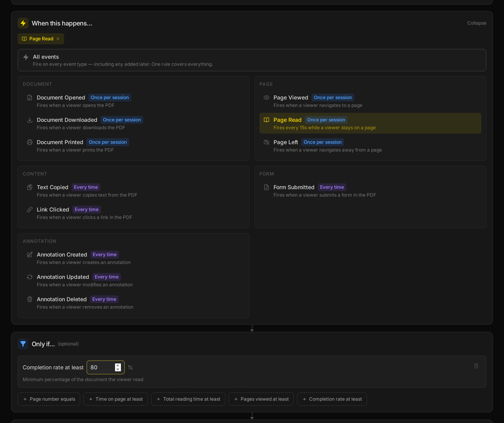Screen dimensions: 504x423
Task: Click Every time badge on Form Submitted
Action: [x=332, y=187]
